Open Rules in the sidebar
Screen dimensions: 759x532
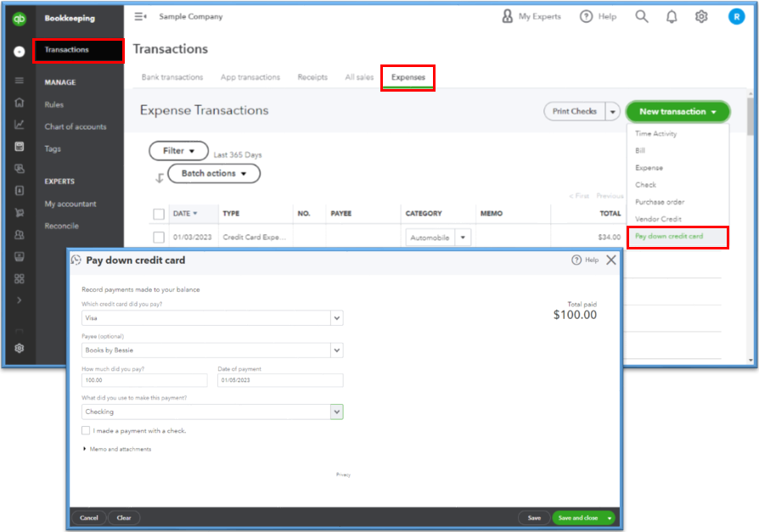click(53, 104)
